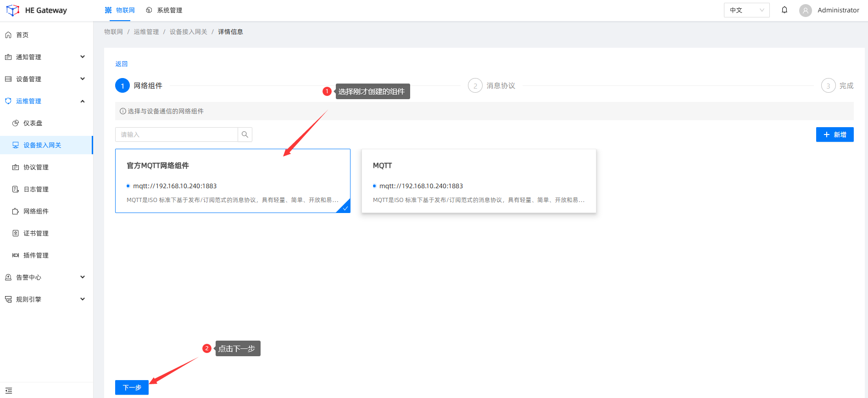Click step 1 circle 网络组件
The width and height of the screenshot is (868, 398).
pos(122,85)
